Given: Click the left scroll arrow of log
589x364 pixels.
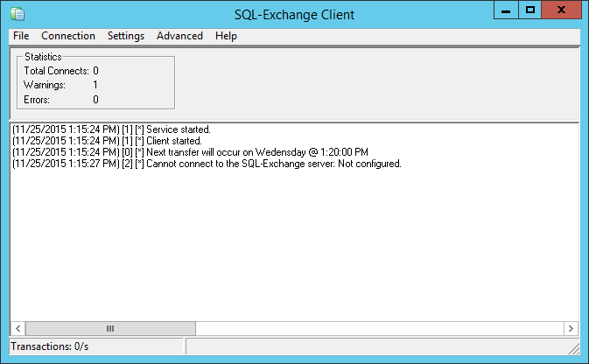Looking at the screenshot, I should (x=18, y=329).
